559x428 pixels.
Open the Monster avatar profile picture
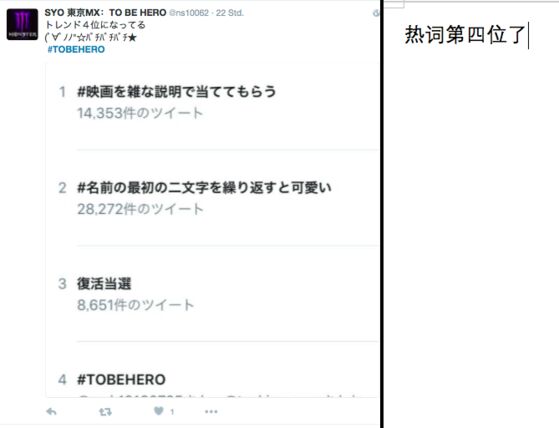coord(22,24)
